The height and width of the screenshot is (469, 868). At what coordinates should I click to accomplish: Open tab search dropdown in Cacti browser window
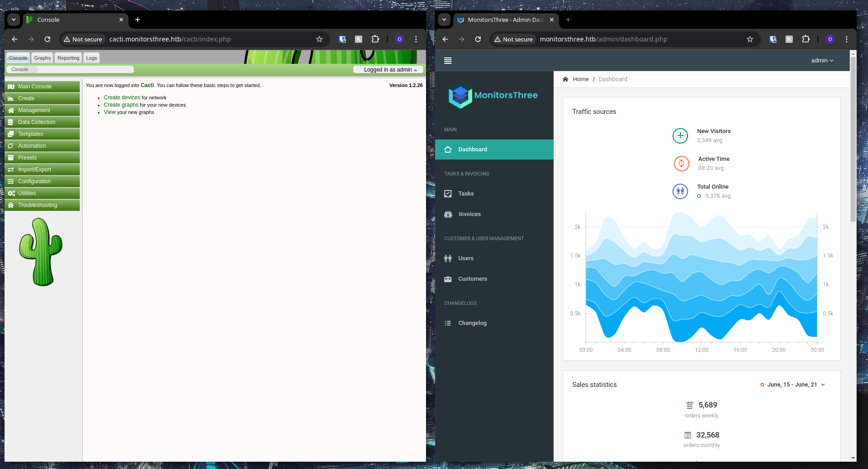tap(14, 20)
